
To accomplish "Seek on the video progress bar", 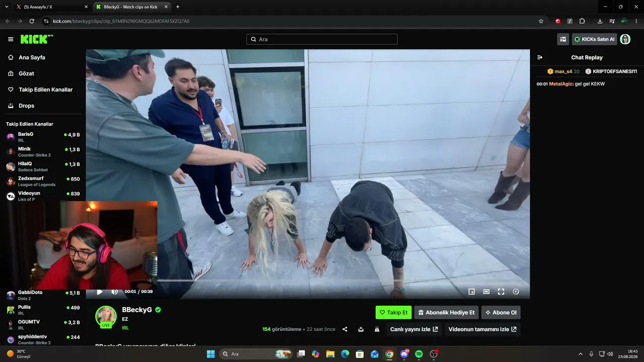I will point(307,280).
